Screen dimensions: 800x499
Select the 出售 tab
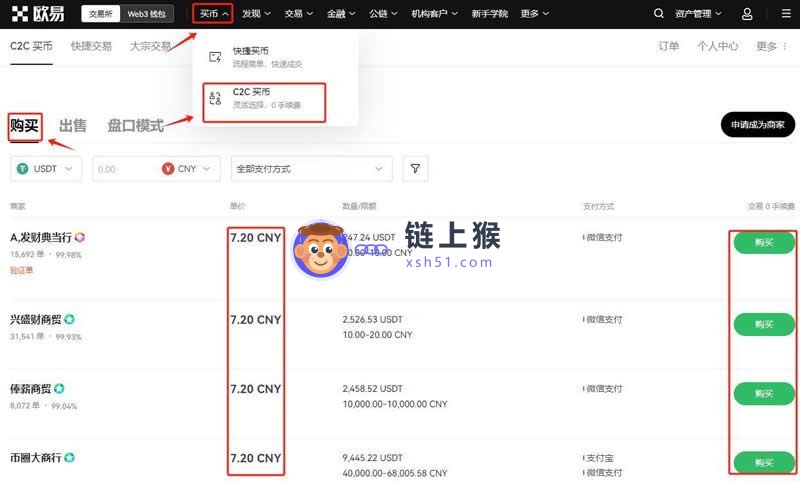72,126
